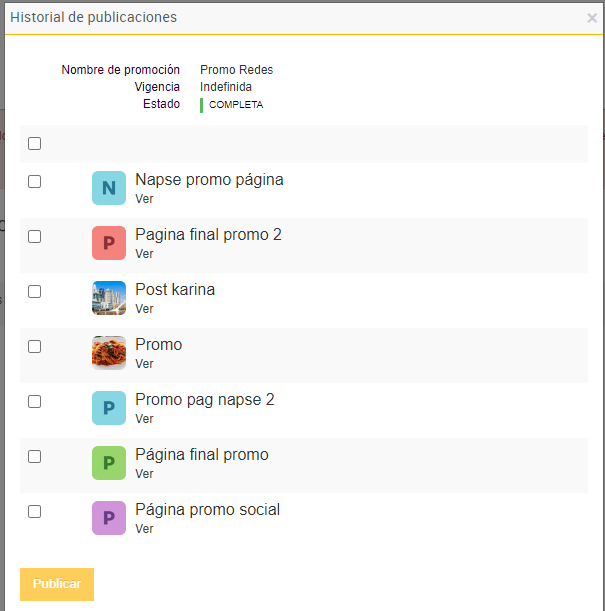Click Ver link below Post karina
This screenshot has width=605, height=611.
click(144, 309)
